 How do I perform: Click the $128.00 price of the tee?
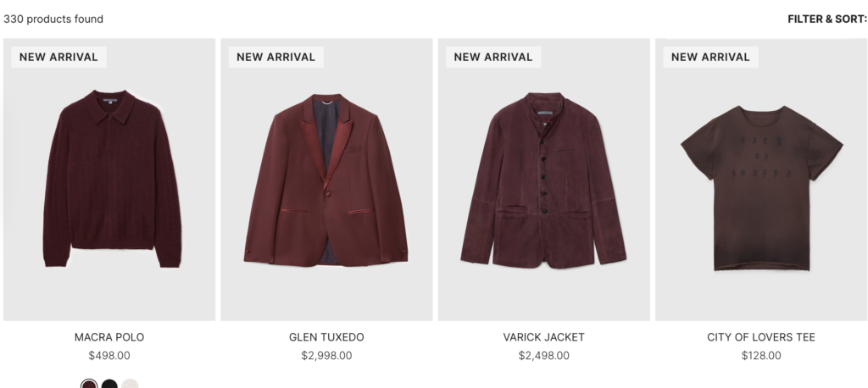[761, 356]
